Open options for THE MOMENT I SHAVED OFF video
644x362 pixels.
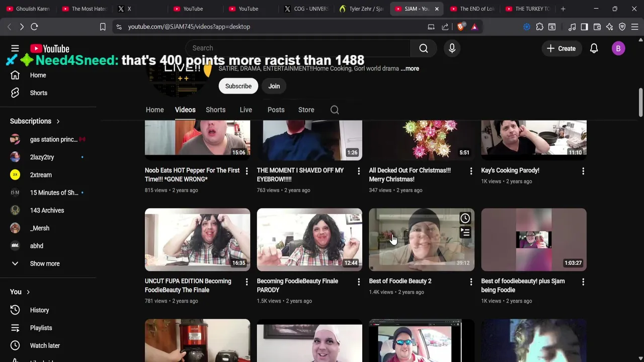coord(359,171)
